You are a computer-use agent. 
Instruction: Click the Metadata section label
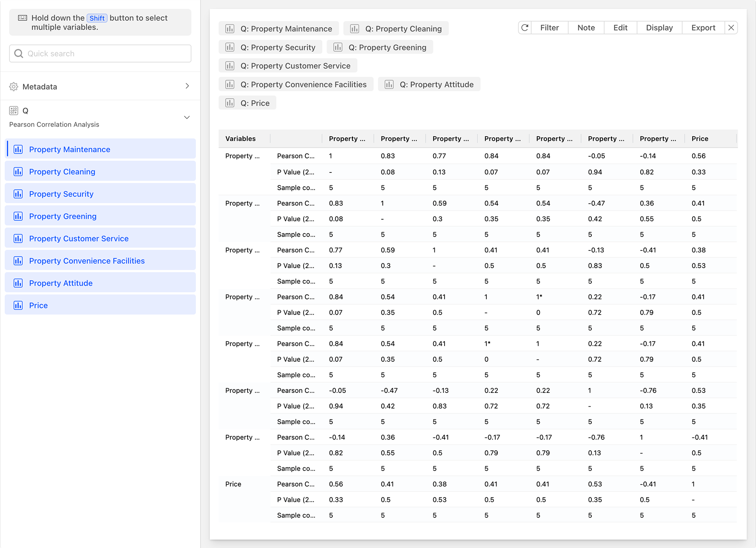pyautogui.click(x=40, y=87)
